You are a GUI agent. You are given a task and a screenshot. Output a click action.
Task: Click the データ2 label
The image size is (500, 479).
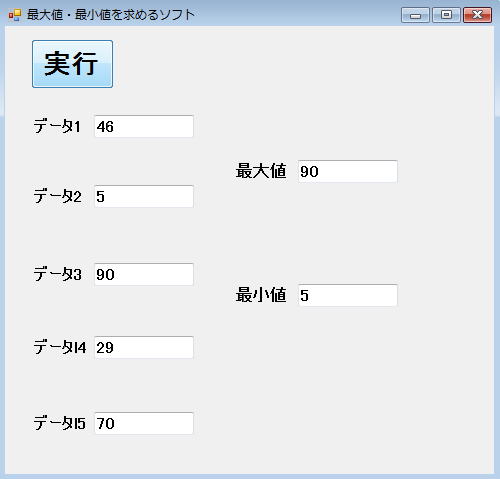click(57, 196)
